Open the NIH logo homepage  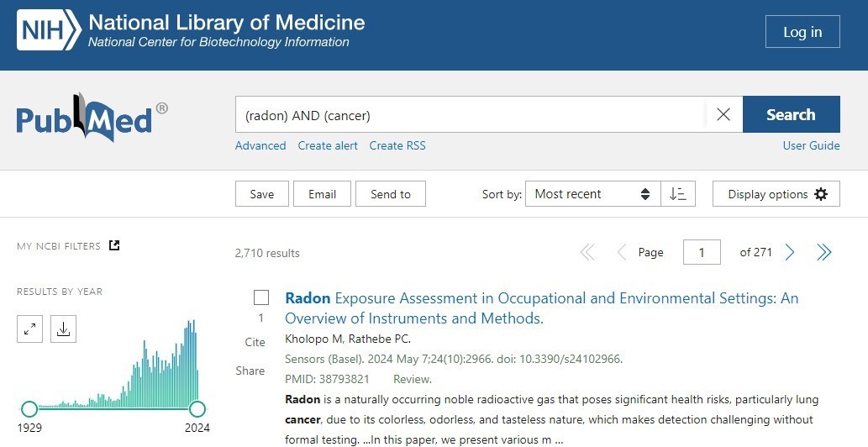click(50, 30)
